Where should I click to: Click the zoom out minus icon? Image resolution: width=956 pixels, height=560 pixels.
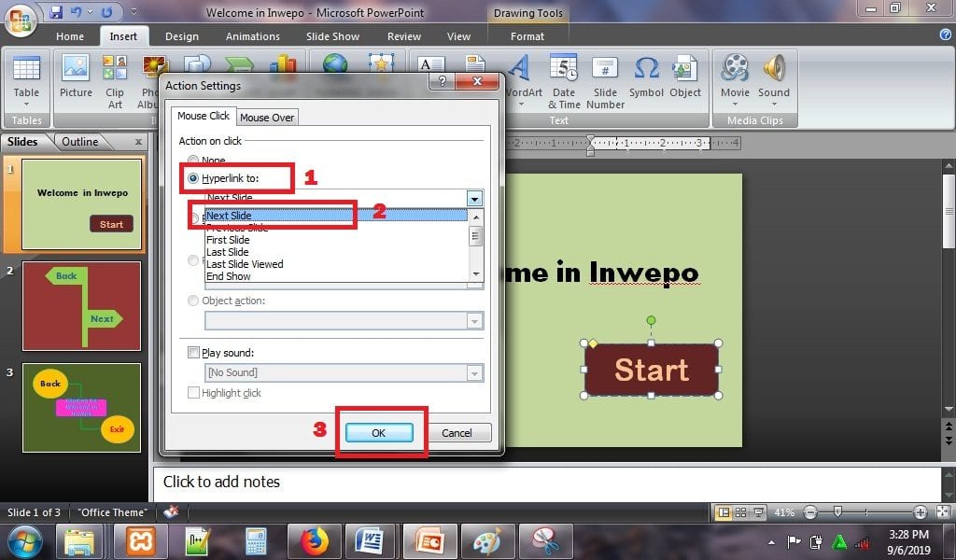[810, 512]
